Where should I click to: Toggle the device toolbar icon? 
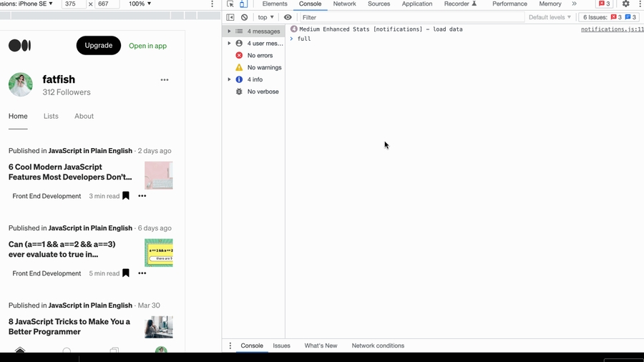point(243,4)
